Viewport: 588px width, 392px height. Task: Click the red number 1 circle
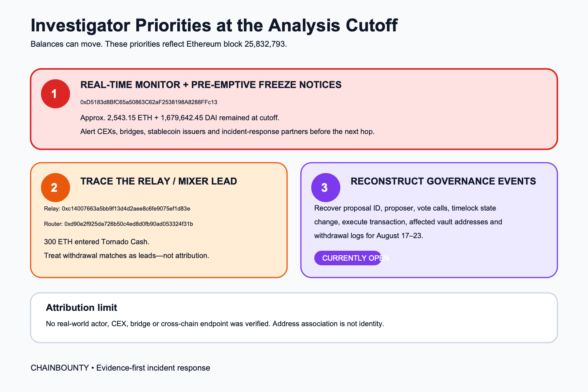[56, 94]
